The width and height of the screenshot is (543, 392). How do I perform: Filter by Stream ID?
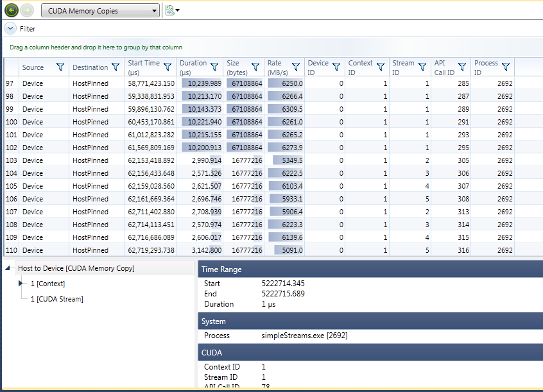point(422,67)
